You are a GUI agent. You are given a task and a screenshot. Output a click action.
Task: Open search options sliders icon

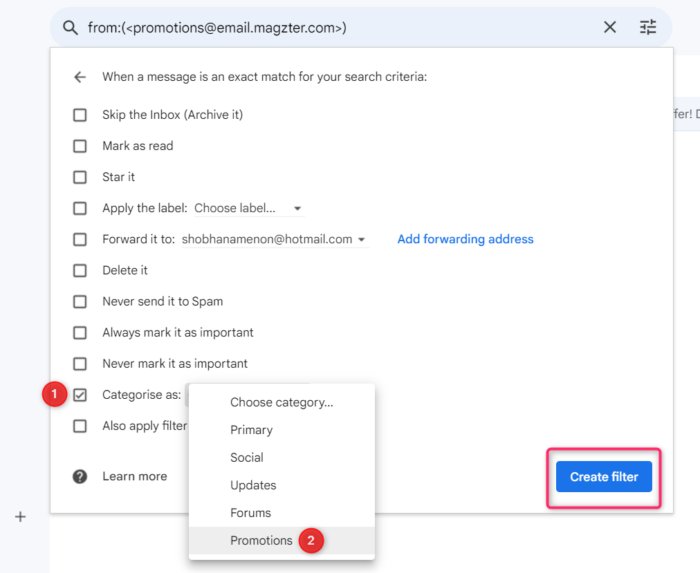(x=648, y=27)
